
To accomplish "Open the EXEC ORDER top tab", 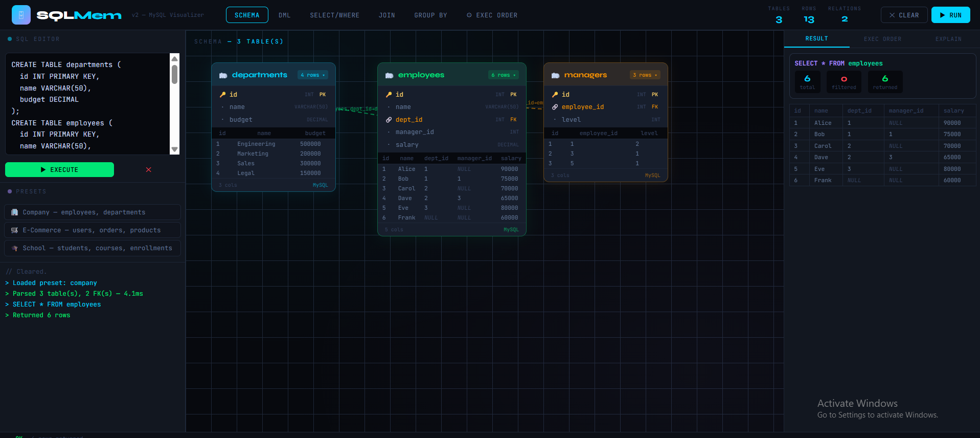I will coord(492,15).
